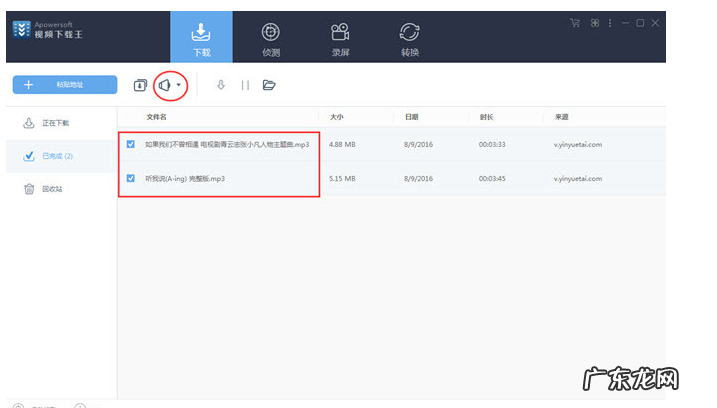The width and height of the screenshot is (717, 408).
Task: Click the start download arrow icon
Action: click(x=220, y=85)
